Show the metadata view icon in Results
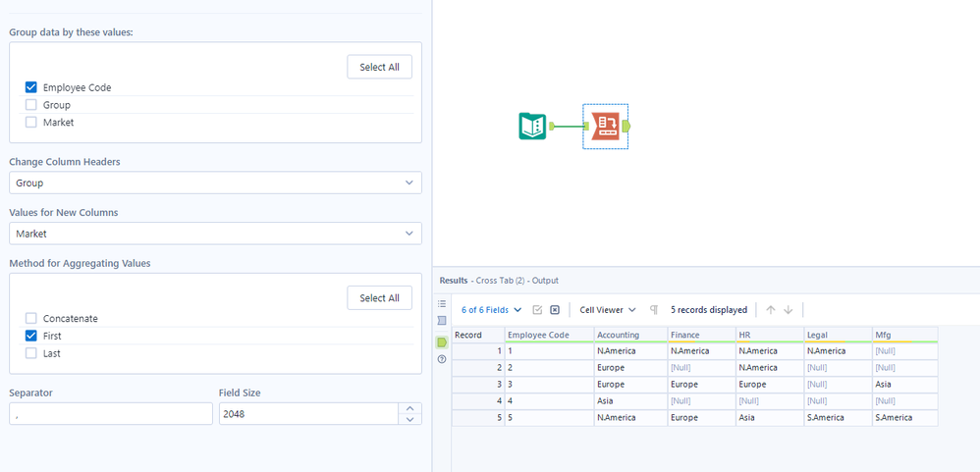This screenshot has width=980, height=472. [442, 320]
